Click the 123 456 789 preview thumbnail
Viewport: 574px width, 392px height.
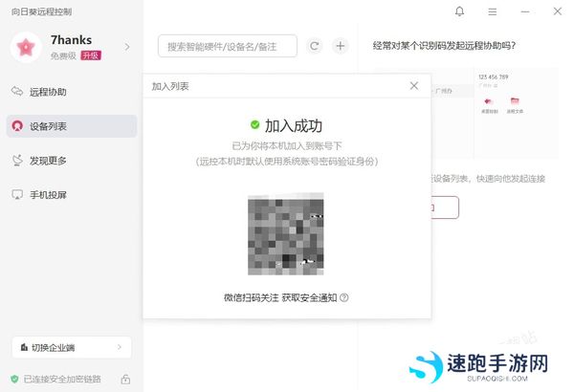(517, 113)
